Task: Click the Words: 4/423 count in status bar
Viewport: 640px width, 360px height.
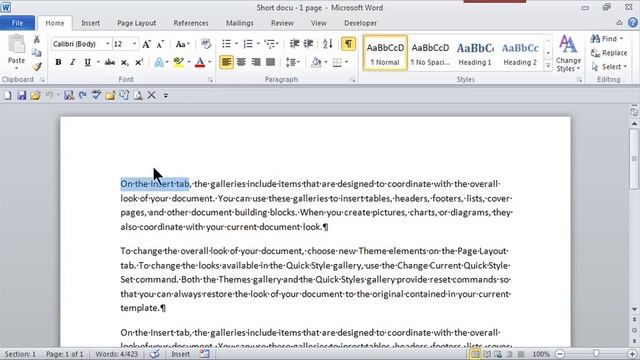Action: coord(116,354)
